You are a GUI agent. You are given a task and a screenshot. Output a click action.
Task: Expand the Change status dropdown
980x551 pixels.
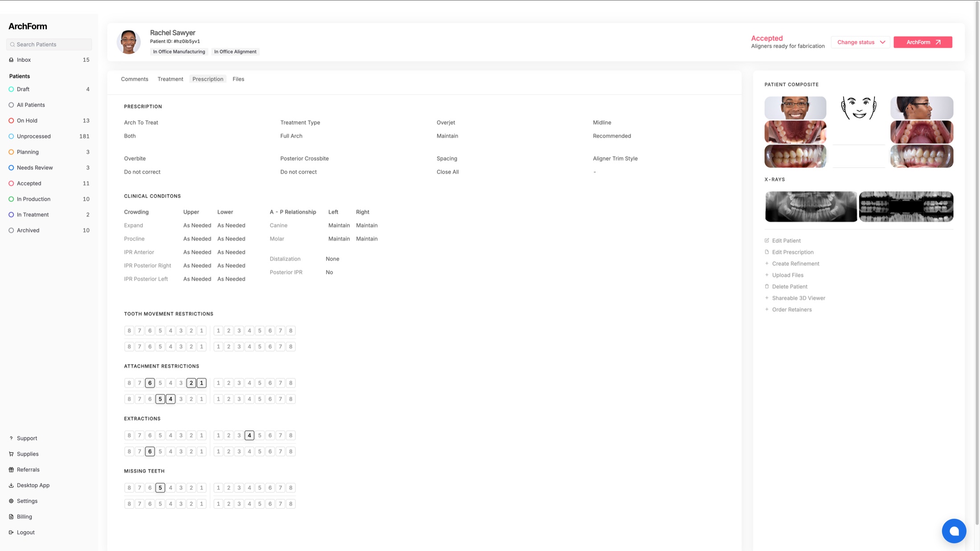tap(859, 42)
